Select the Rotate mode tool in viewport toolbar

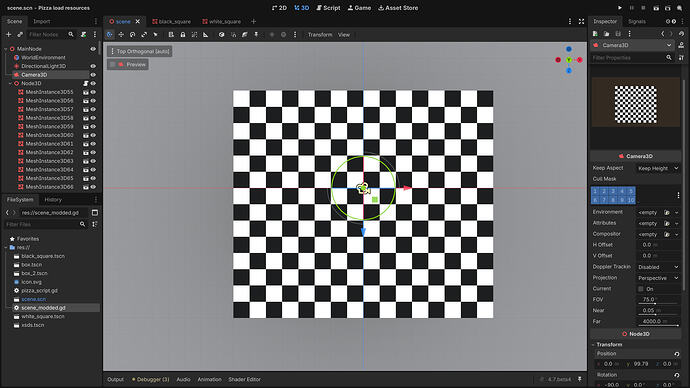pyautogui.click(x=132, y=34)
